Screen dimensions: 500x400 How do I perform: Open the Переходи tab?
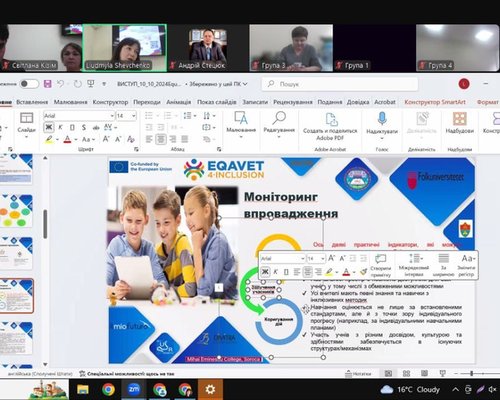[147, 102]
